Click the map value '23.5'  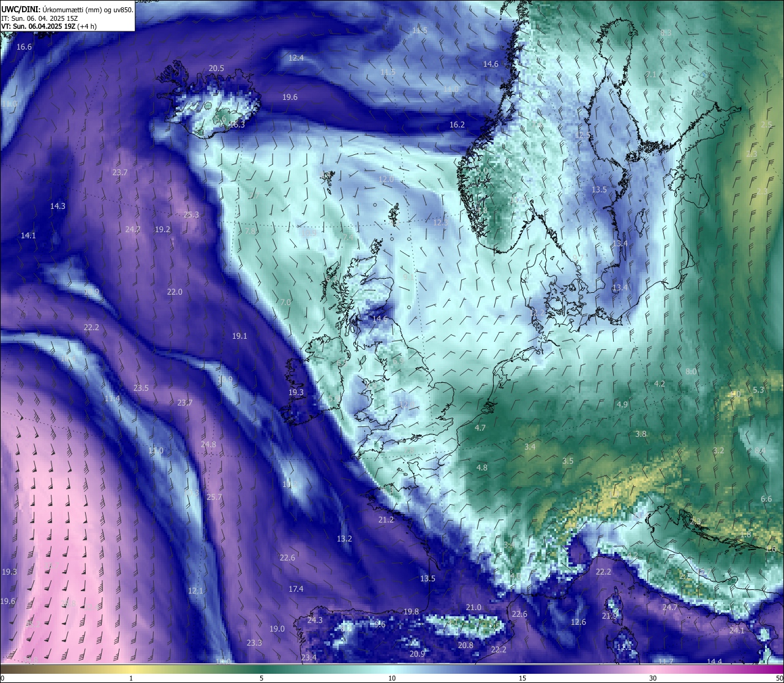tap(141, 388)
